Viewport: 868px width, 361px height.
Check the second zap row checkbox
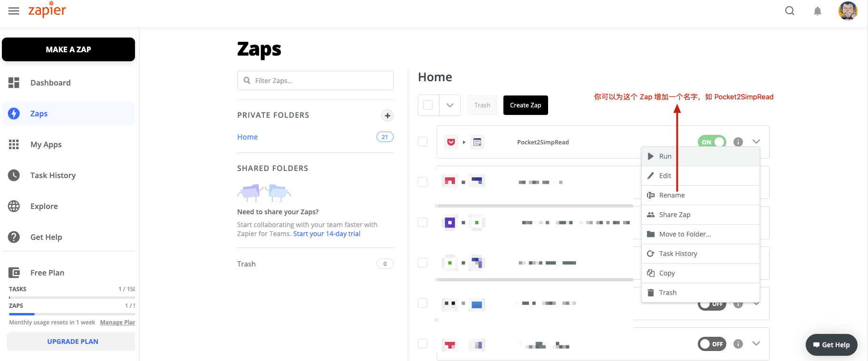click(x=423, y=182)
